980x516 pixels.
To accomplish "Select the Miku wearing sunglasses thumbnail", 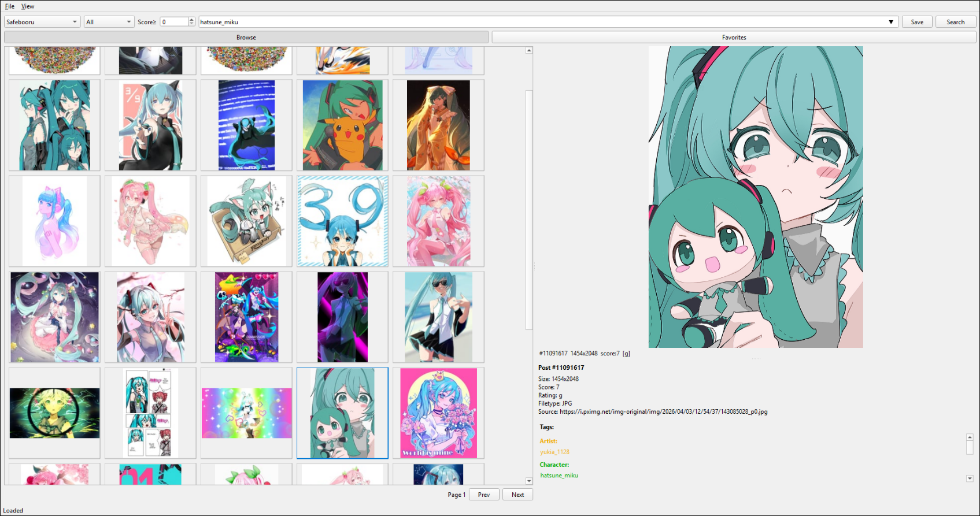I will [x=438, y=317].
